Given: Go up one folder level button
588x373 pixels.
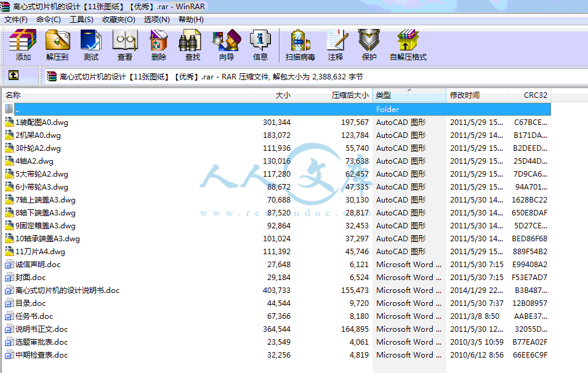Looking at the screenshot, I should click(x=14, y=76).
